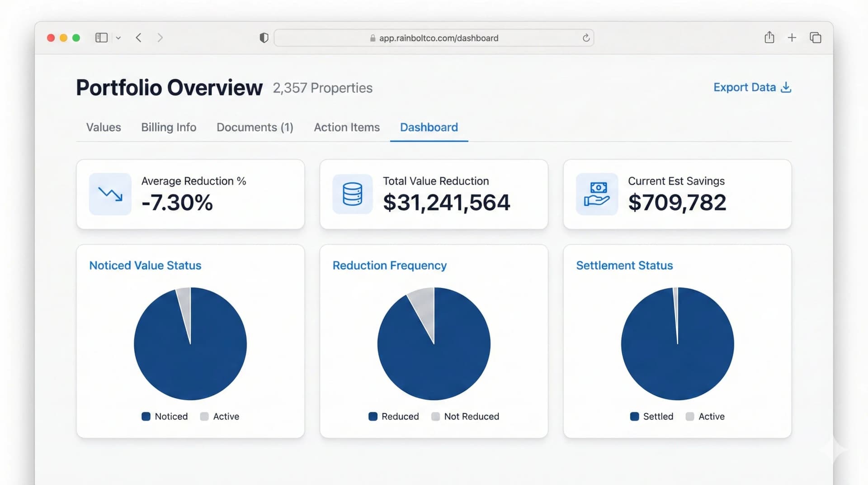Click the Export Data link

click(x=744, y=87)
